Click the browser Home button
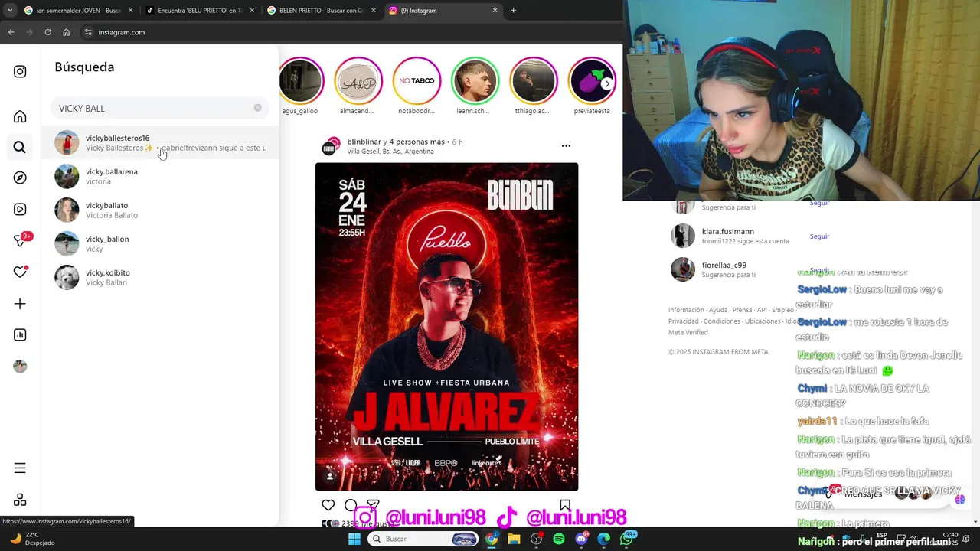 point(67,32)
